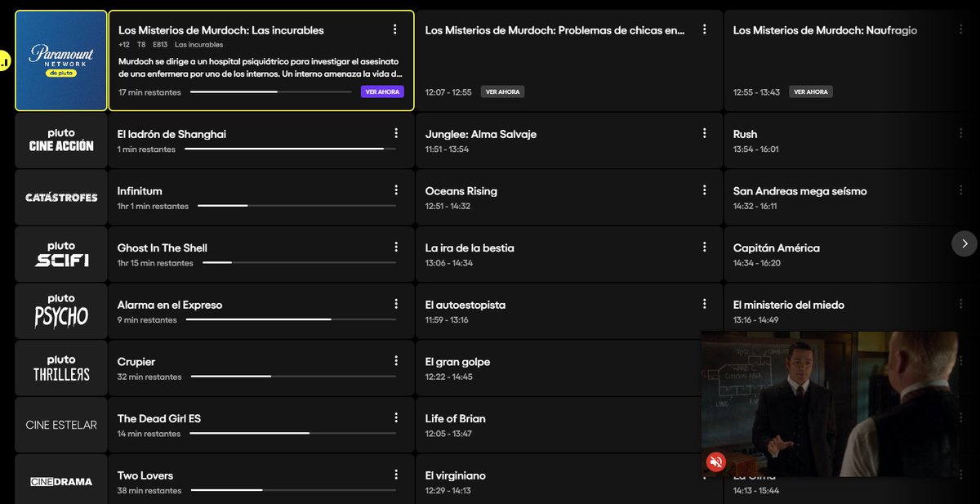Click VER AHORA for Las incurables
This screenshot has height=504, width=980.
click(x=382, y=92)
